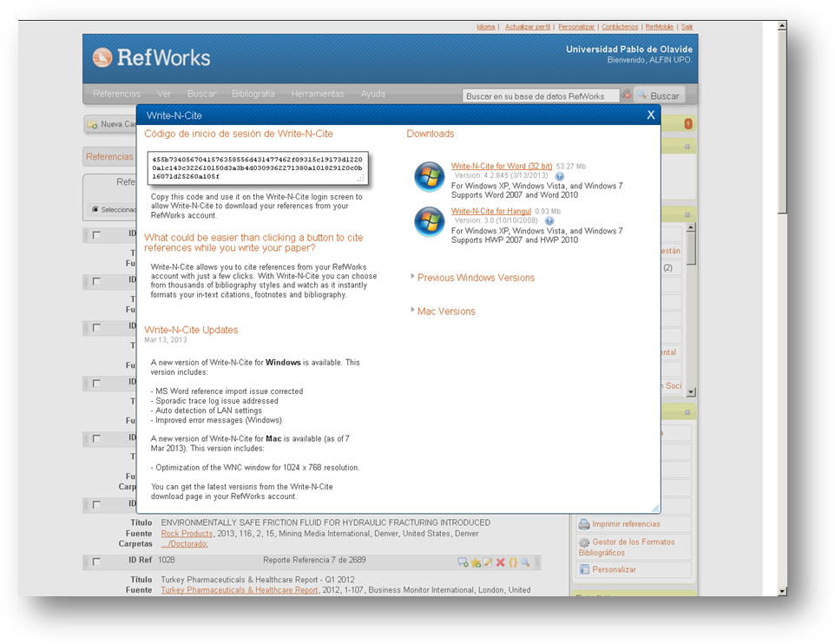Click the icon beside the sidebar Personalizar entry

(x=584, y=569)
